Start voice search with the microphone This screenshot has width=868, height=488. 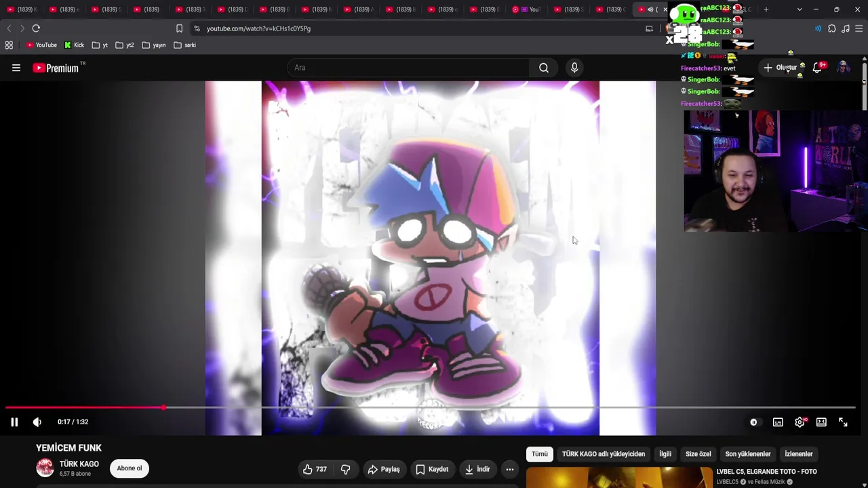(574, 68)
